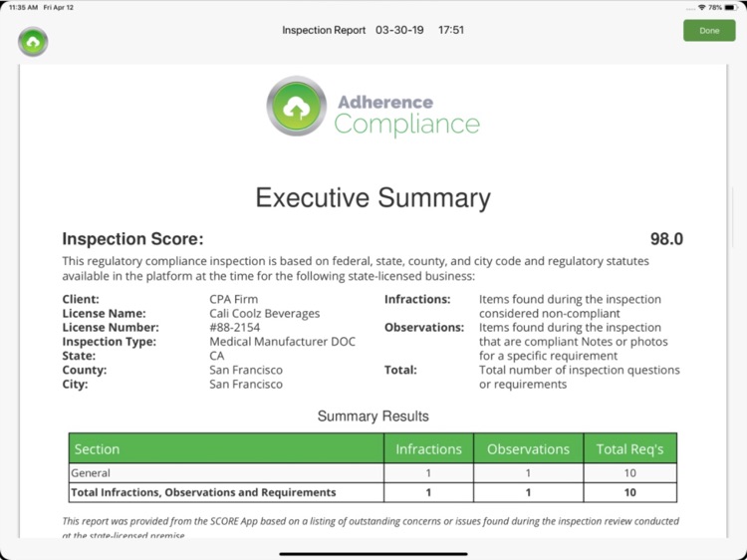The width and height of the screenshot is (747, 560).
Task: Click the Executive Summary heading
Action: [373, 197]
